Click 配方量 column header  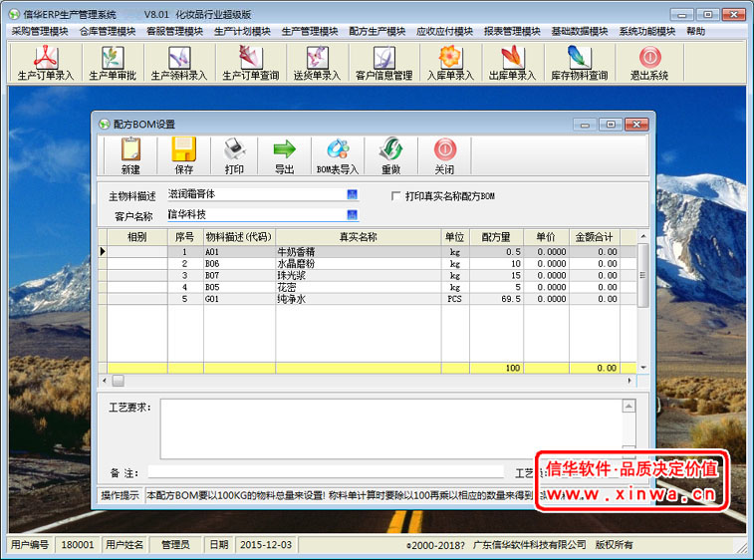496,237
